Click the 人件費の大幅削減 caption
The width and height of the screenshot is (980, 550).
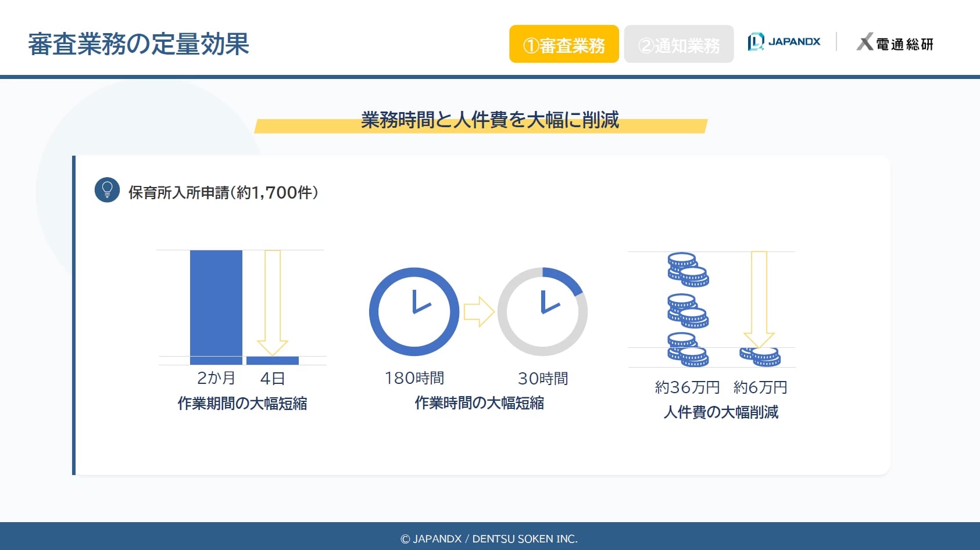coord(721,412)
